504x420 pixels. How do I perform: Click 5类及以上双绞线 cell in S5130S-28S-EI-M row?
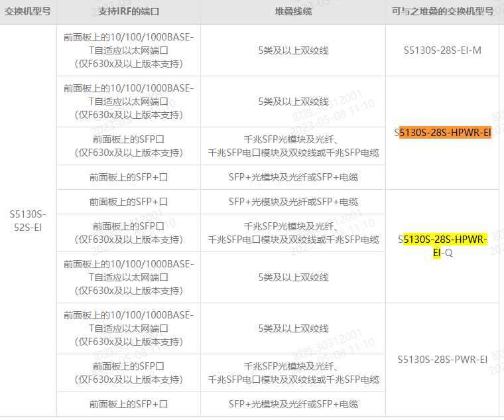(x=293, y=50)
